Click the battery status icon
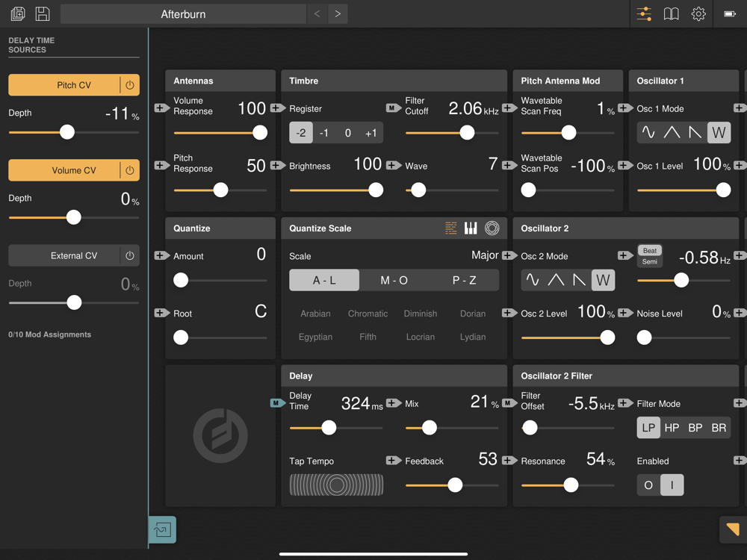 [x=730, y=13]
